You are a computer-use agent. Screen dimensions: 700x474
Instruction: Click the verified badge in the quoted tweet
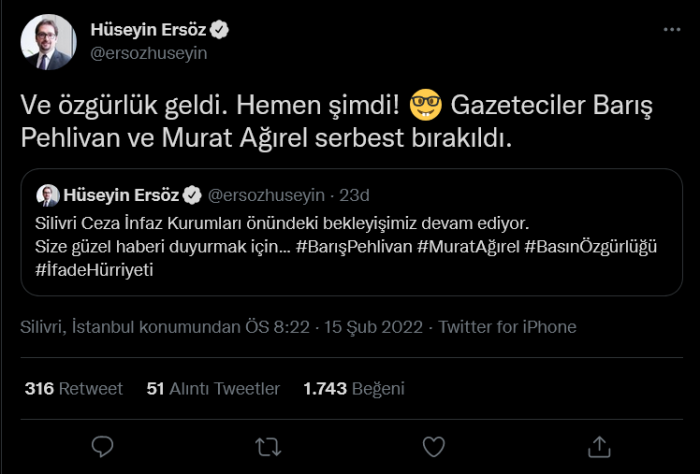point(192,193)
